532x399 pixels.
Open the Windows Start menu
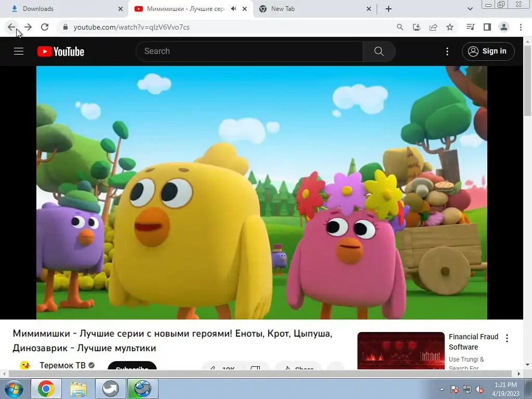[14, 389]
